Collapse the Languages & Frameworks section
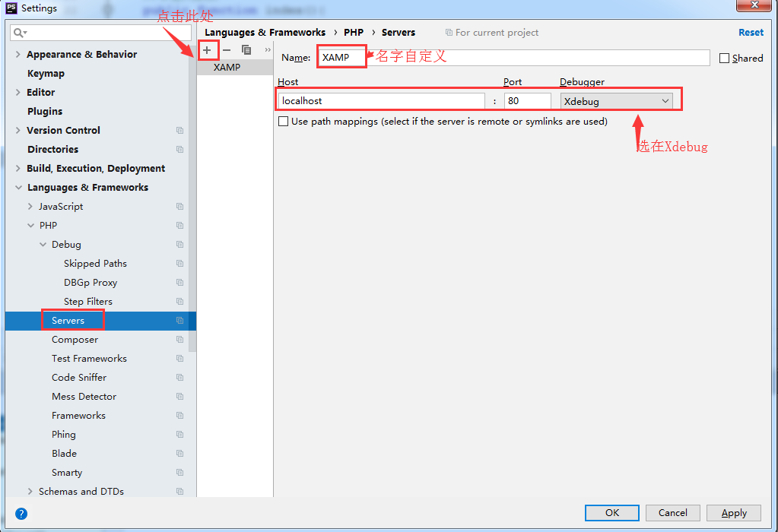The width and height of the screenshot is (778, 532). click(x=18, y=188)
